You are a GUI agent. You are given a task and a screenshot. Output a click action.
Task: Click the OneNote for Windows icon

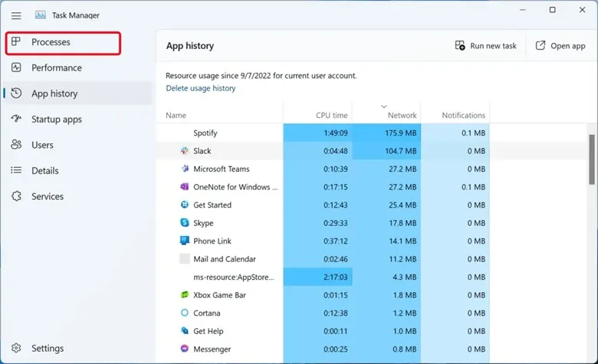pyautogui.click(x=185, y=186)
